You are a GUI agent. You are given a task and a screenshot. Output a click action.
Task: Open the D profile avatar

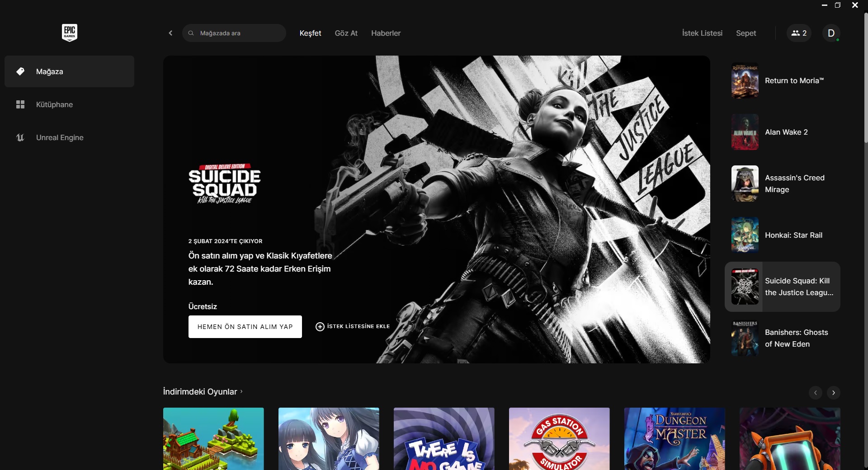coord(831,33)
